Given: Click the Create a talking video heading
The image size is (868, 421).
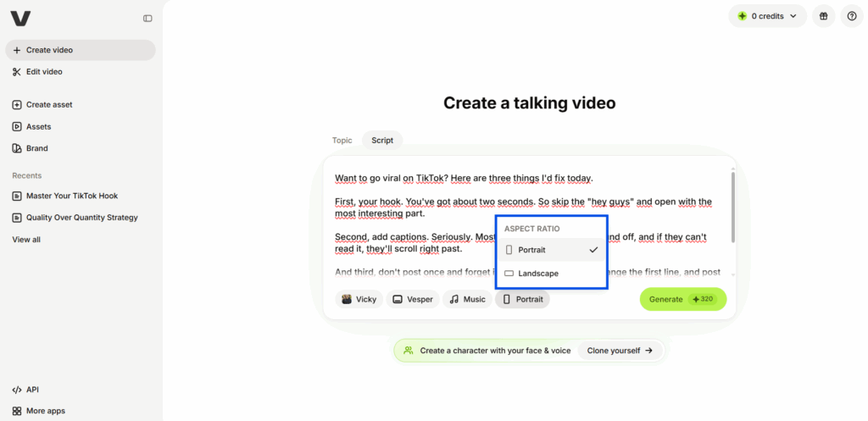Looking at the screenshot, I should (529, 102).
